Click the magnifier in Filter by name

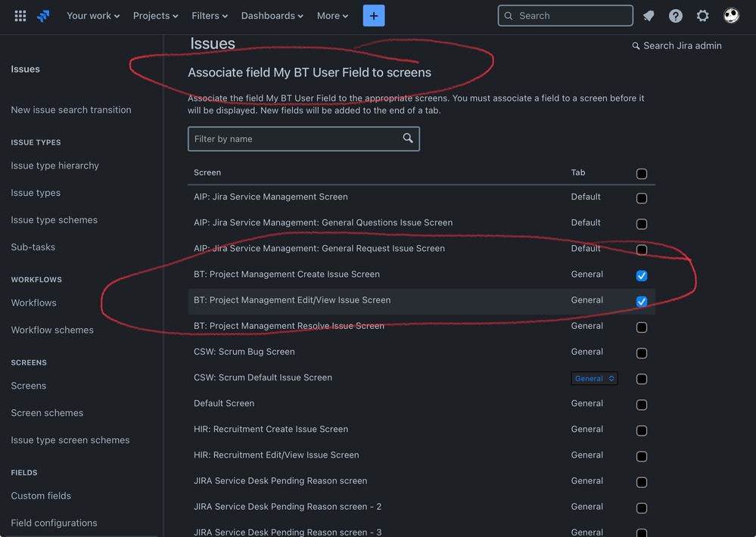tap(408, 138)
